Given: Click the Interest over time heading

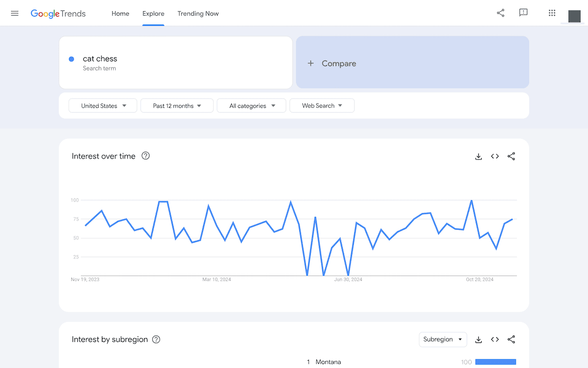Looking at the screenshot, I should (x=103, y=156).
